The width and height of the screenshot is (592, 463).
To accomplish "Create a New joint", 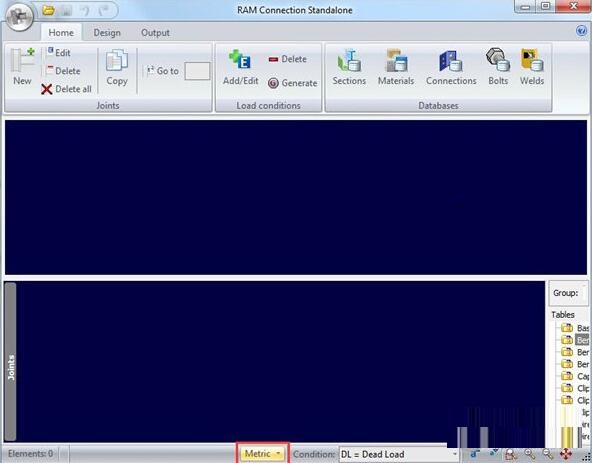I will click(22, 67).
